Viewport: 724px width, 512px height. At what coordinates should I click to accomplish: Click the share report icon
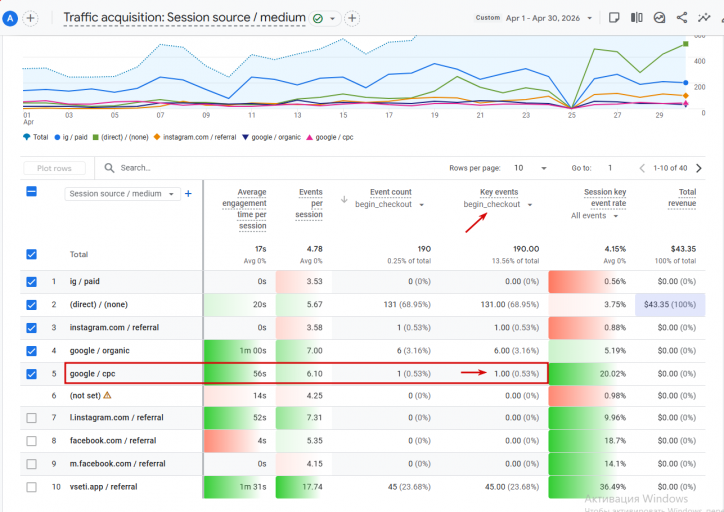tap(682, 18)
